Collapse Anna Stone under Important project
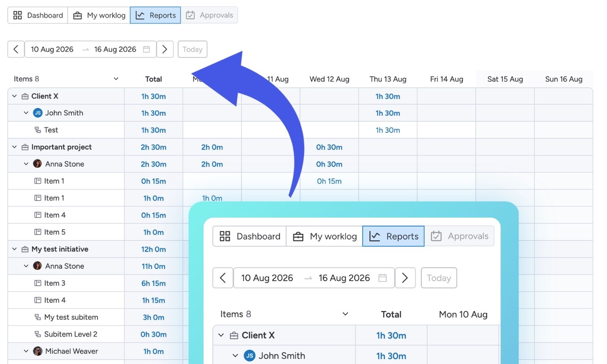 tap(26, 164)
